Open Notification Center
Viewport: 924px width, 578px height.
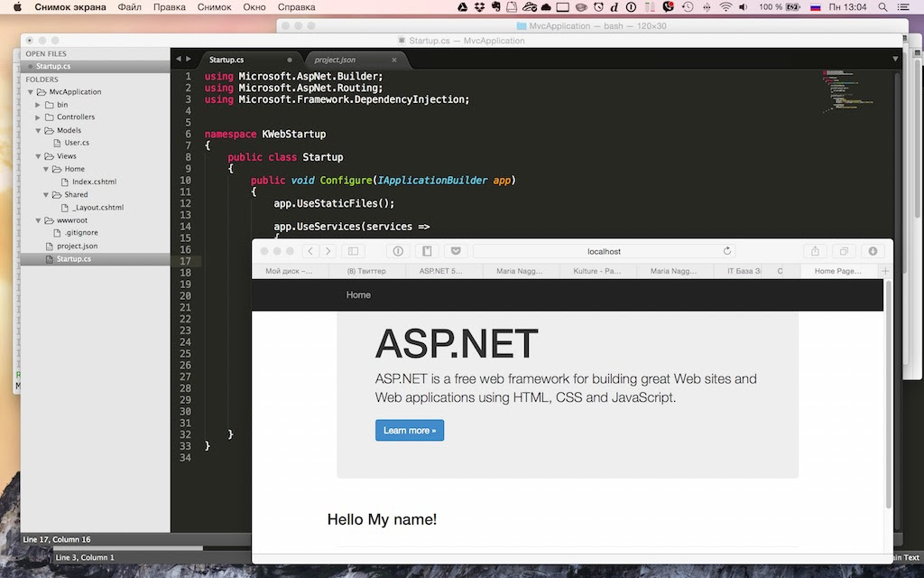[x=902, y=7]
